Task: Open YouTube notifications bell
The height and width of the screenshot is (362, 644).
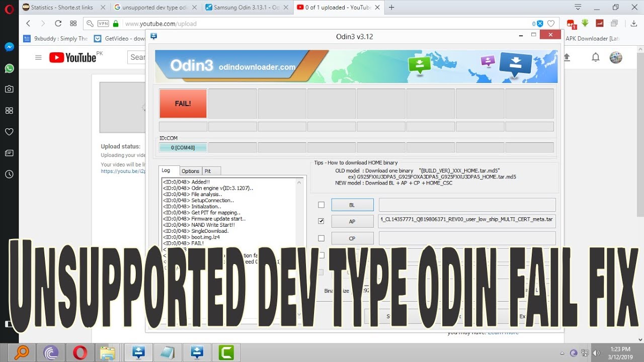Action: coord(596,57)
